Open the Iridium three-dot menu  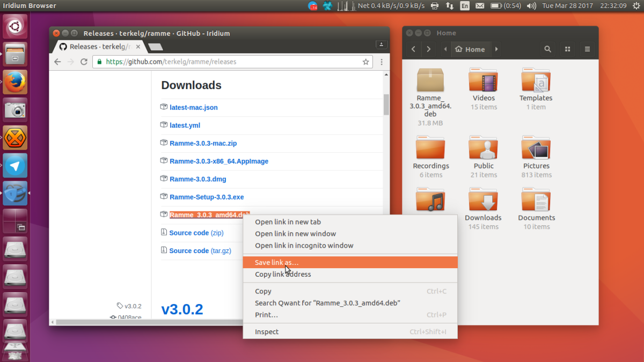[x=382, y=62]
